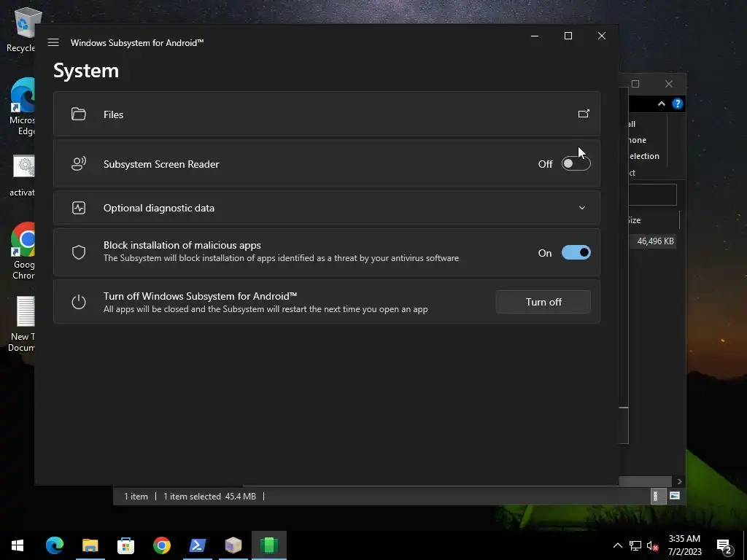Viewport: 747px width, 560px height.
Task: Click the 46,496 KB size cell
Action: click(x=655, y=241)
